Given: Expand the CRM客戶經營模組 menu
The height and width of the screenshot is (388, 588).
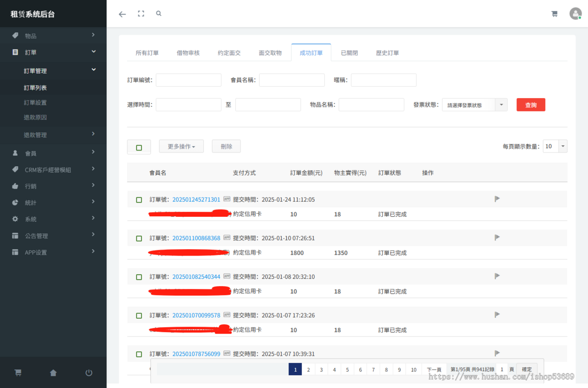Looking at the screenshot, I should coord(53,170).
